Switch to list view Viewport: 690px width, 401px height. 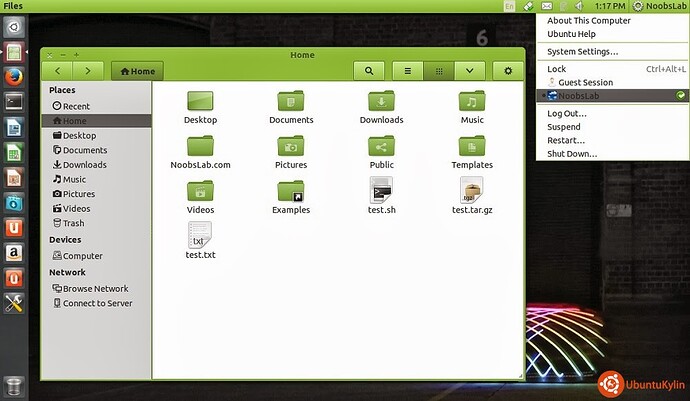coord(407,71)
